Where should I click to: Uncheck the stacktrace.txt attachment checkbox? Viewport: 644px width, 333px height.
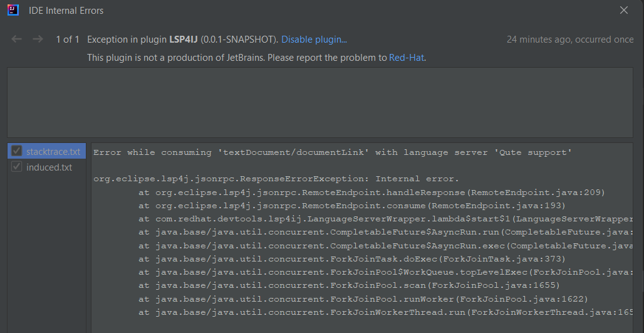pos(16,151)
